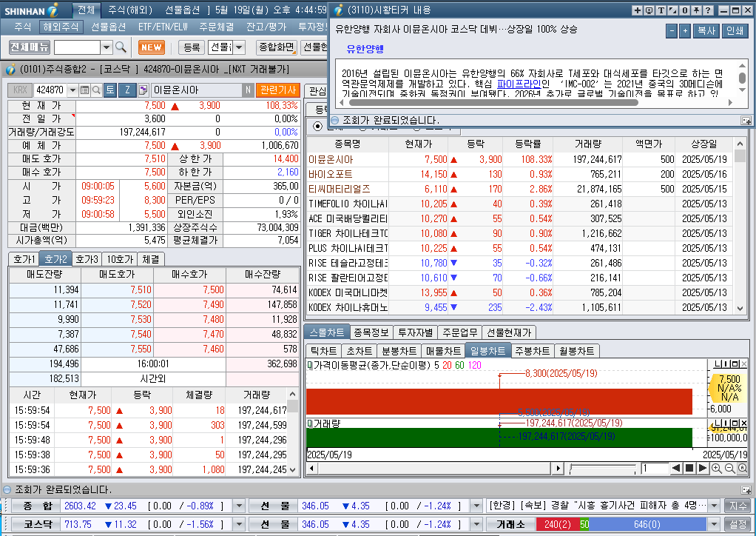Click the orange NEW icon in toolbar

coord(152,47)
